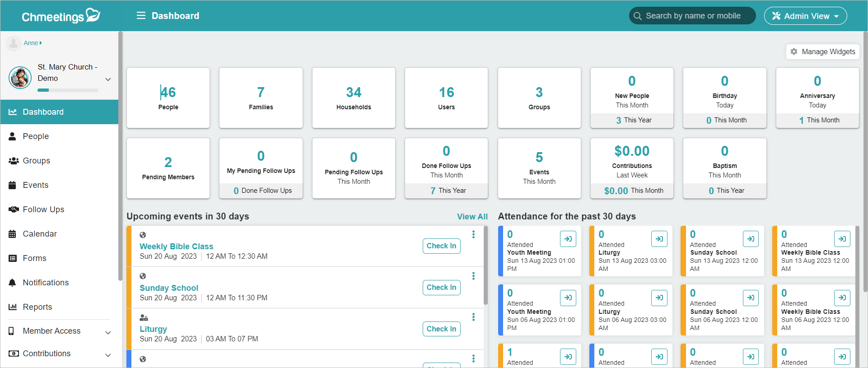Click 1 This Month under Anniversary
The width and height of the screenshot is (868, 368).
(817, 120)
